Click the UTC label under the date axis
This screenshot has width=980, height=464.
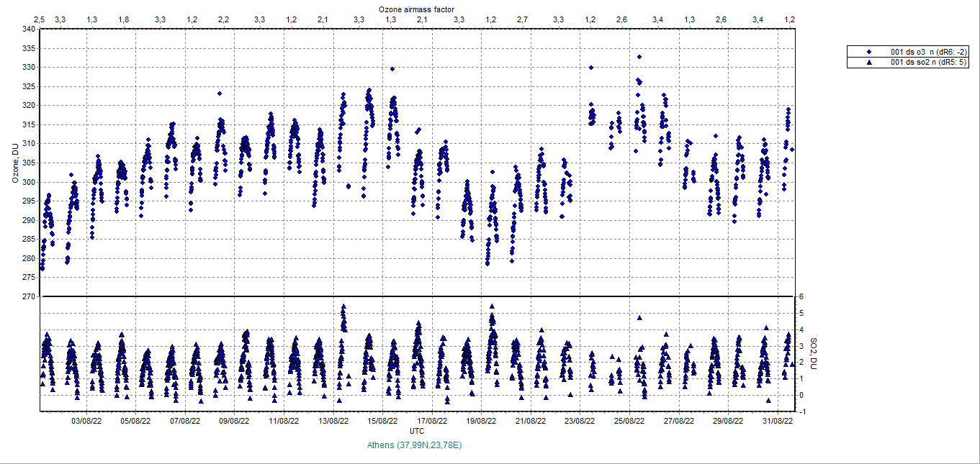[x=417, y=430]
